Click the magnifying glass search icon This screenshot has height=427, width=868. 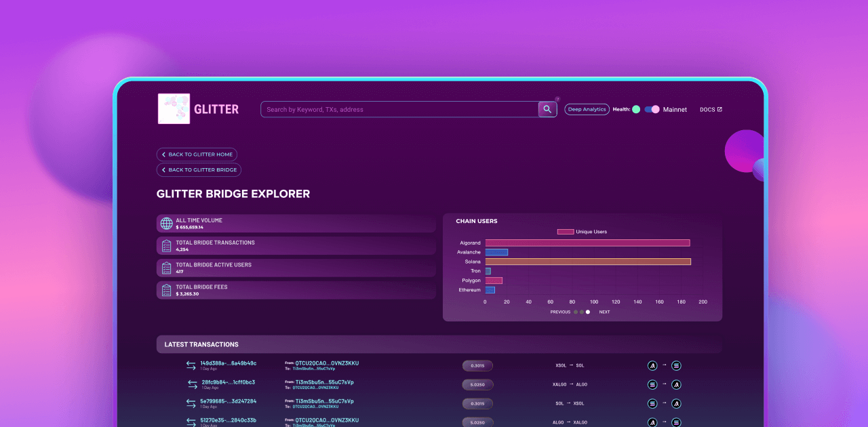pyautogui.click(x=547, y=109)
